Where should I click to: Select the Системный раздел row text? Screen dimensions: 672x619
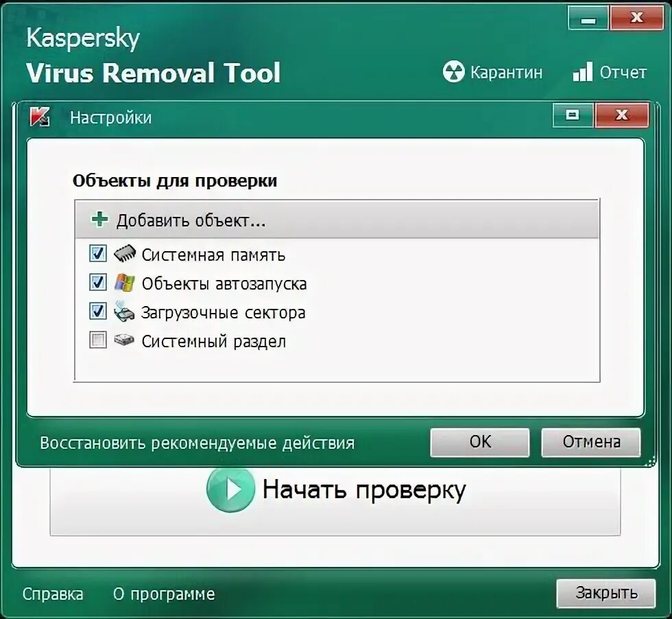(x=213, y=342)
